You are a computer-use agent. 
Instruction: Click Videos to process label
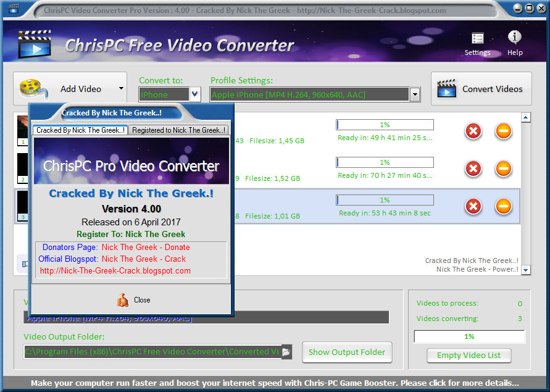[x=448, y=303]
